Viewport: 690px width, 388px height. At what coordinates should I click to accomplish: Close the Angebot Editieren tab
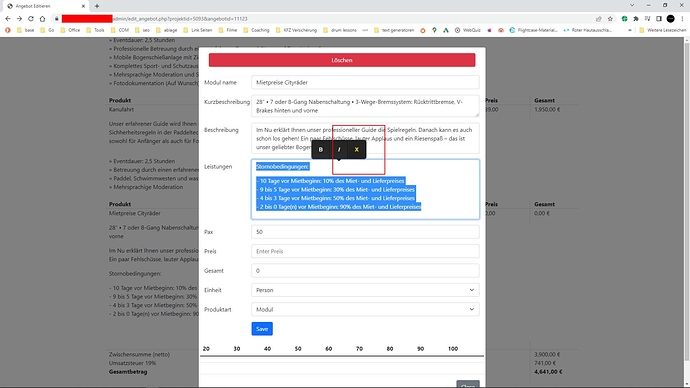[x=83, y=6]
